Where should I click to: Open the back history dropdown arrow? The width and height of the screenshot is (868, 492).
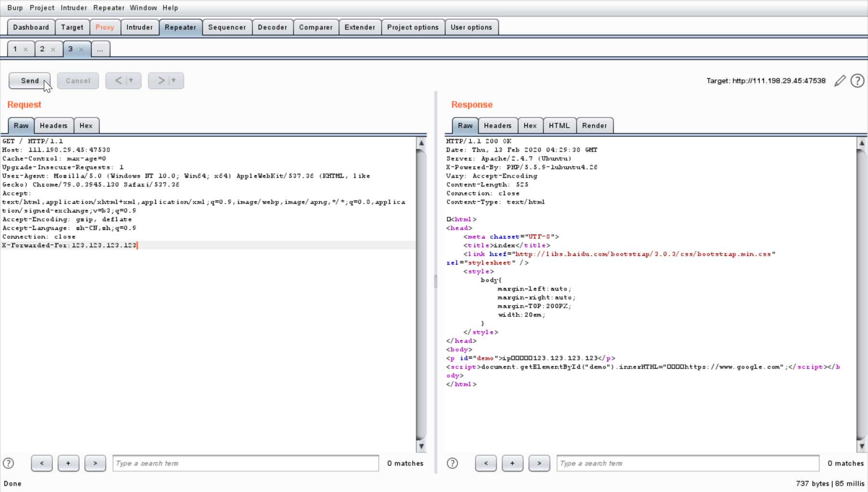[131, 80]
